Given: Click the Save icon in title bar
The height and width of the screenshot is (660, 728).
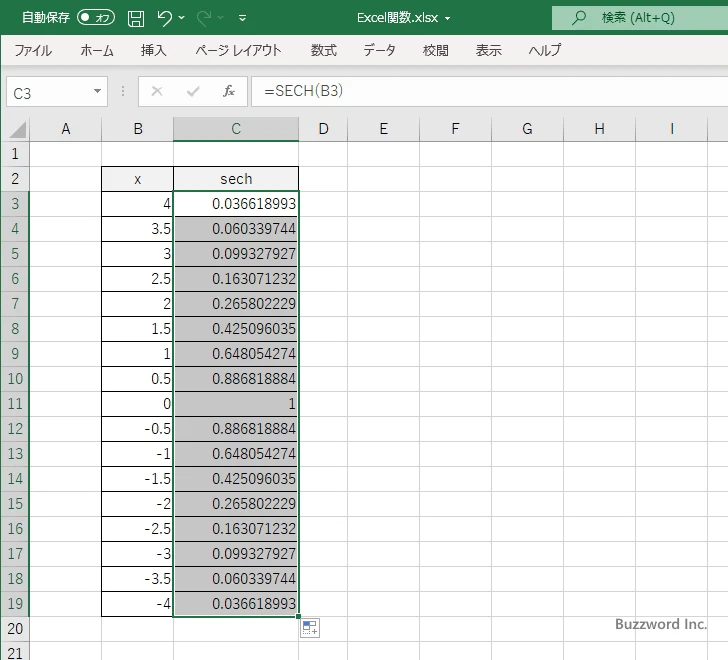Looking at the screenshot, I should pos(136,18).
